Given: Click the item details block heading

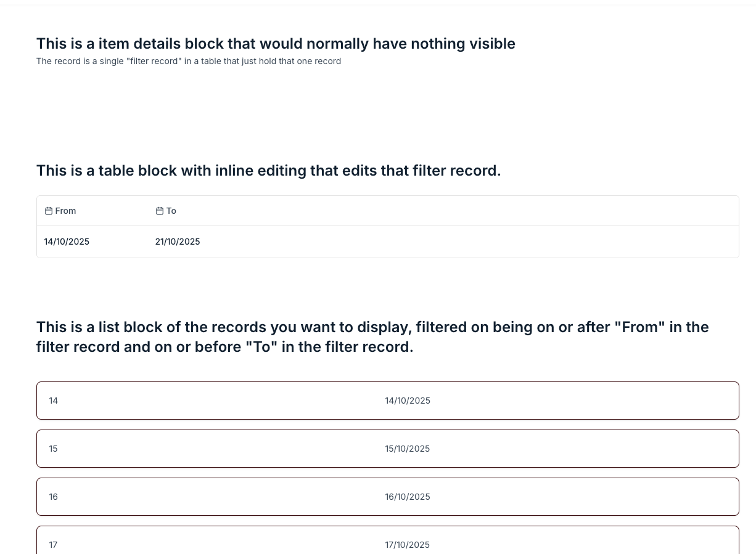Looking at the screenshot, I should [x=276, y=44].
